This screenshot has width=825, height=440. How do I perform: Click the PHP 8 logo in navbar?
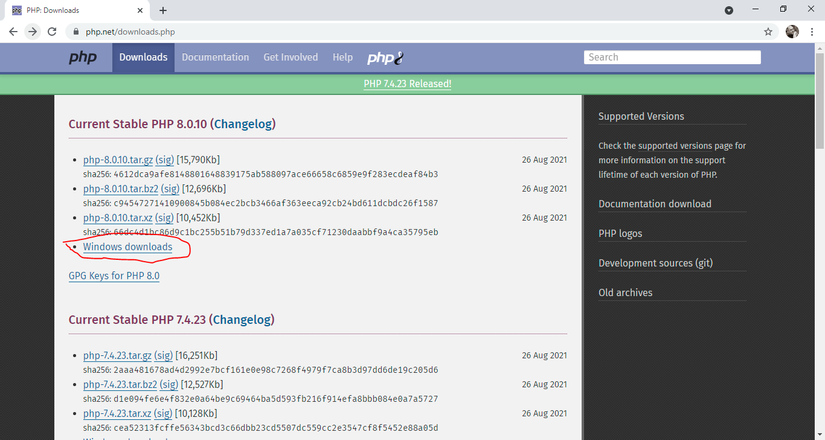tap(385, 58)
